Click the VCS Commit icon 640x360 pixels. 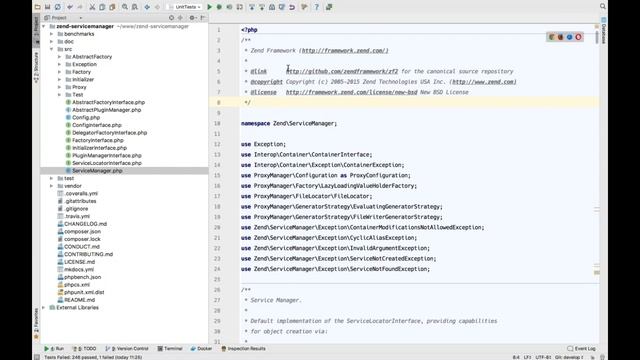coord(262,7)
